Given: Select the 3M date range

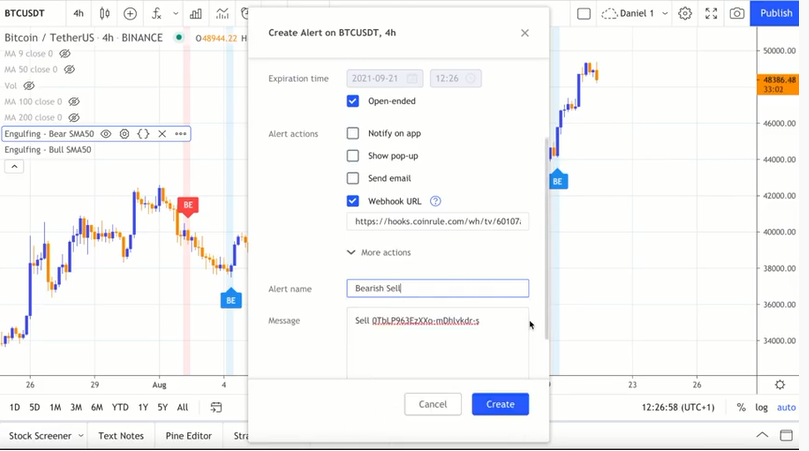Looking at the screenshot, I should (x=76, y=407).
